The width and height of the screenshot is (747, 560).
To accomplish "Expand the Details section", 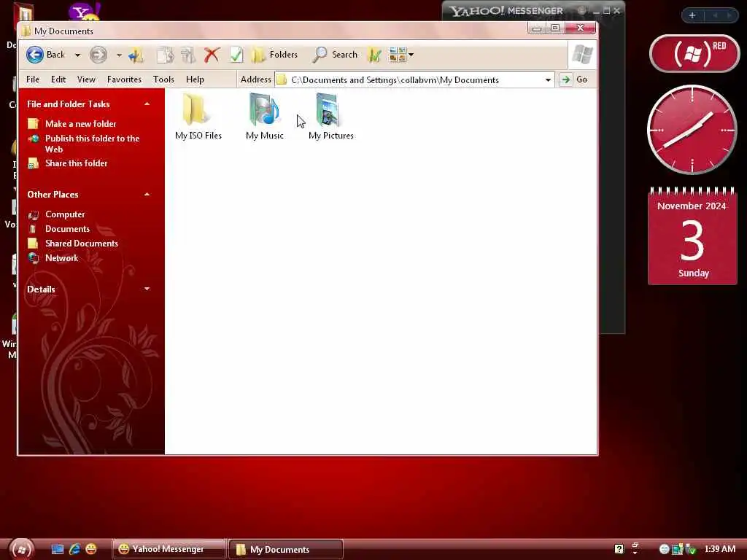I will [x=147, y=289].
